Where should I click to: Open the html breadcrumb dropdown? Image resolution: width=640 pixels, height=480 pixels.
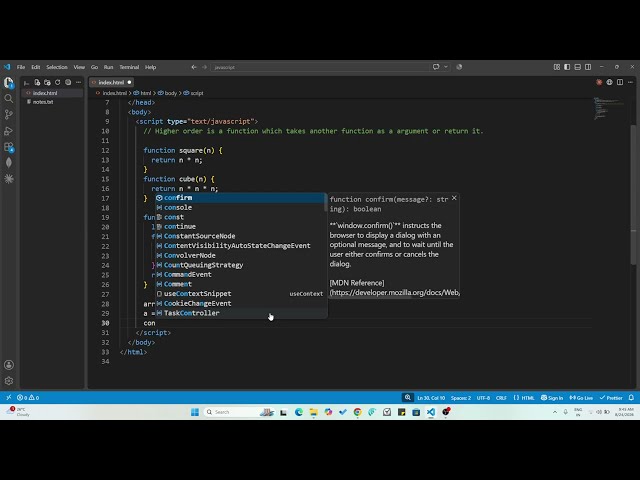click(142, 93)
